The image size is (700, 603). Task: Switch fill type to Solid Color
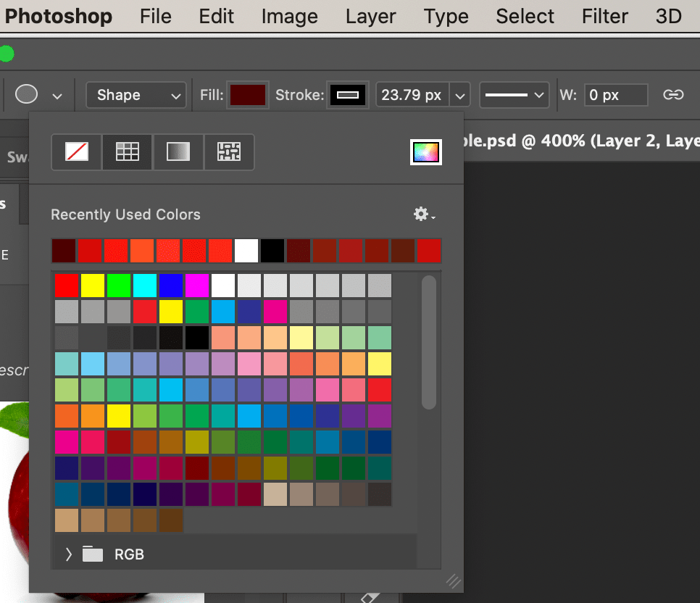click(127, 152)
